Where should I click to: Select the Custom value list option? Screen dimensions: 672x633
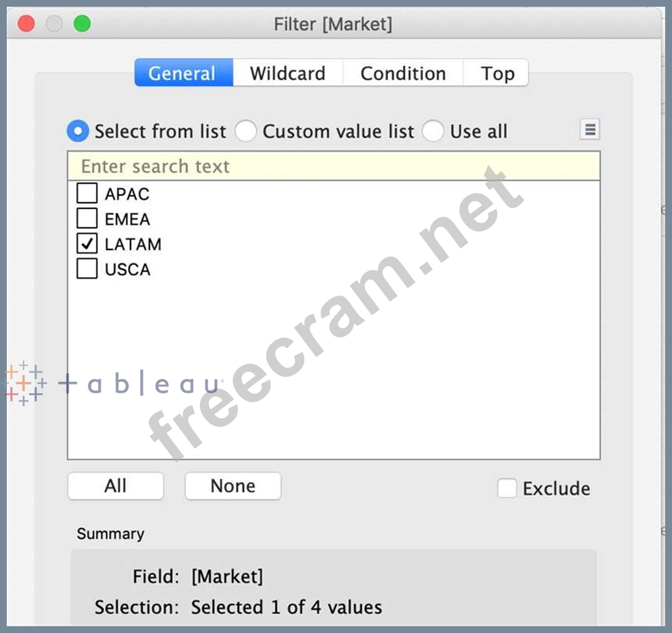pyautogui.click(x=245, y=131)
